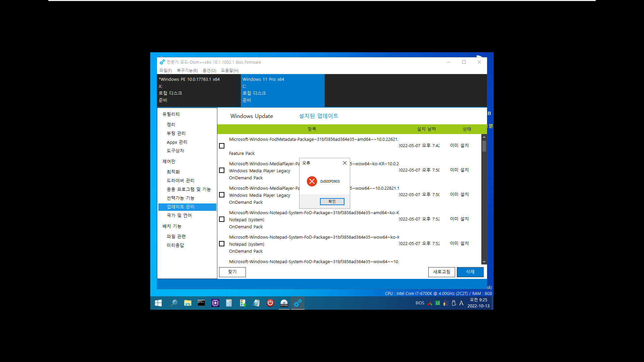The height and width of the screenshot is (362, 644).
Task: Open the 복구기능(R) menu
Action: 187,70
